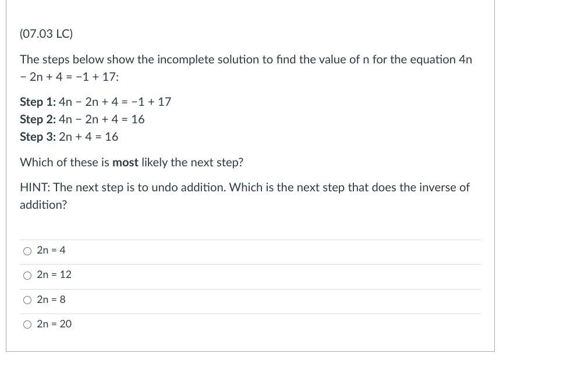This screenshot has width=588, height=371.
Task: Click the Step 3 equation 2n + 4 = 16
Action: click(x=88, y=137)
